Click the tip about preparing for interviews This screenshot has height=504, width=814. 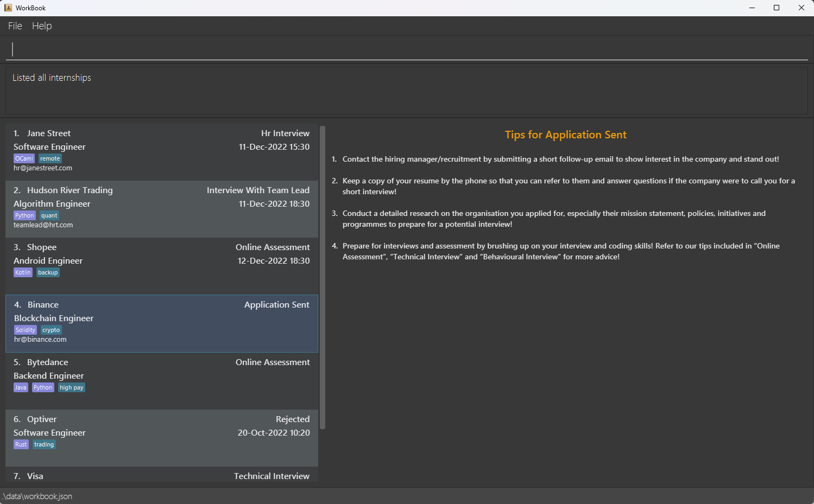pos(561,251)
